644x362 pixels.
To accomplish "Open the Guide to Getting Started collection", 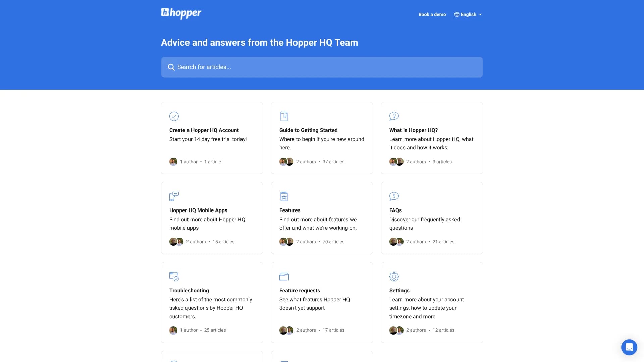I will [x=322, y=138].
